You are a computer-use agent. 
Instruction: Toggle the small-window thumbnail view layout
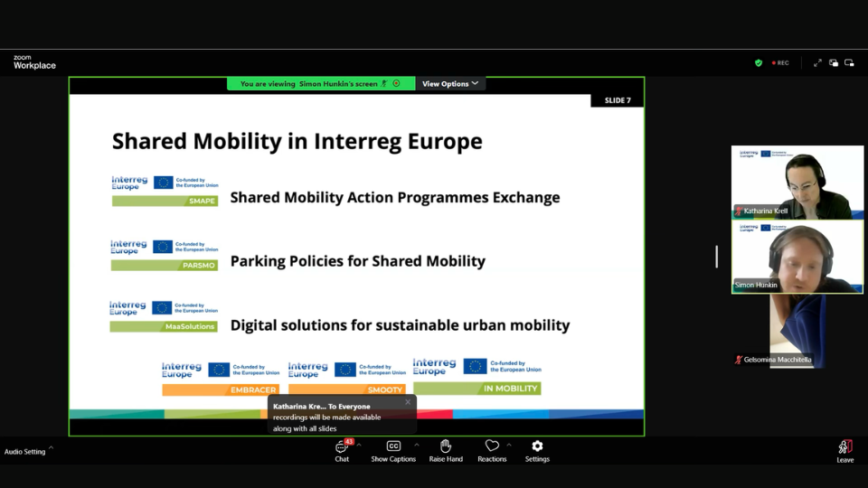click(849, 63)
